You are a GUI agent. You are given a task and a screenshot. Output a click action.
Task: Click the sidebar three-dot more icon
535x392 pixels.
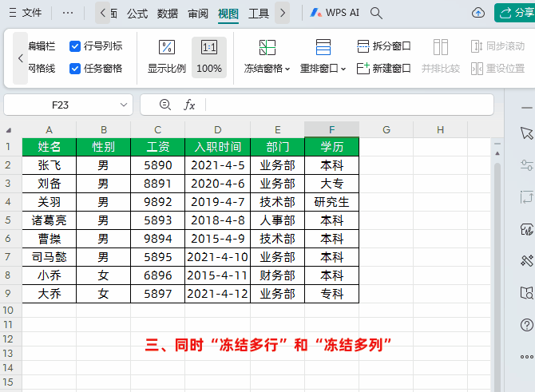pyautogui.click(x=526, y=357)
